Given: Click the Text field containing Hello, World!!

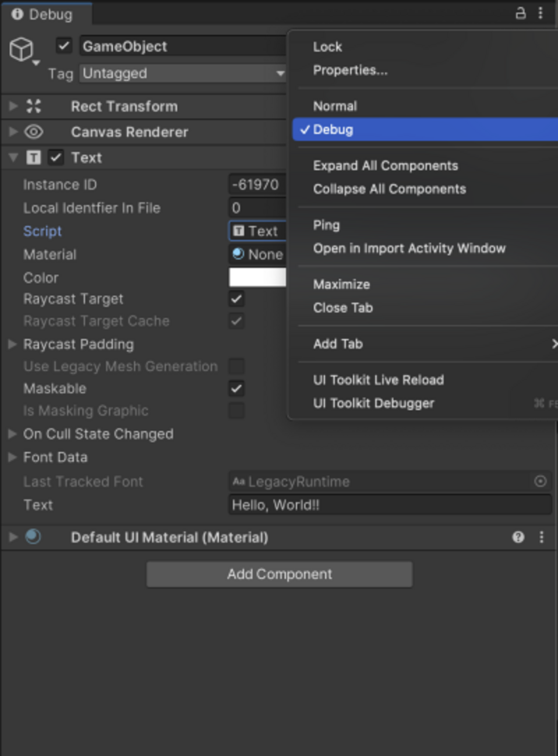Looking at the screenshot, I should 389,505.
